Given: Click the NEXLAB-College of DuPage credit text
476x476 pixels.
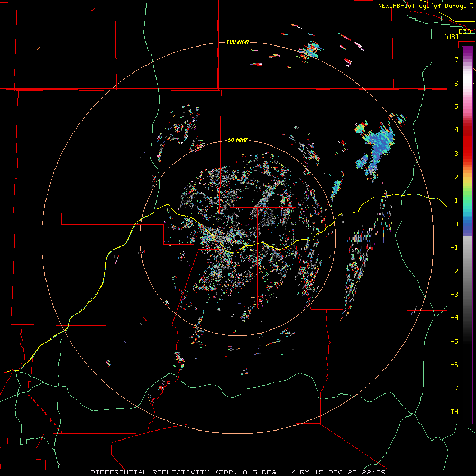Looking at the screenshot, I should [422, 6].
